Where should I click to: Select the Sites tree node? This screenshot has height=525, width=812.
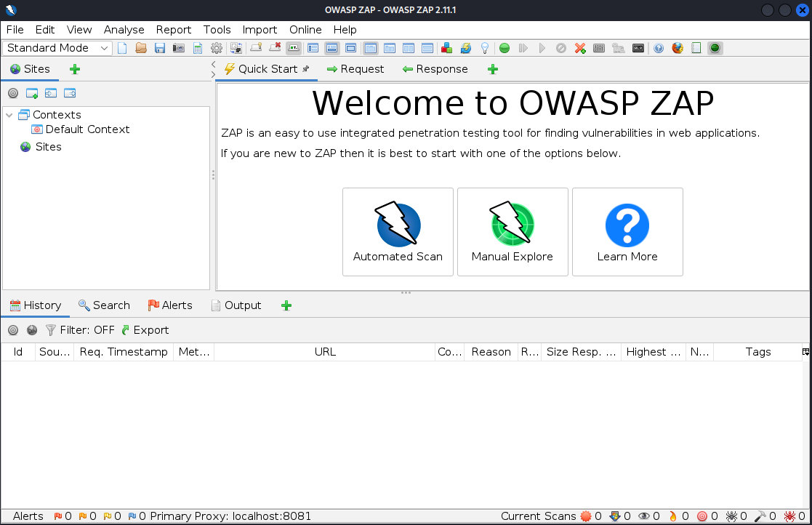41,147
